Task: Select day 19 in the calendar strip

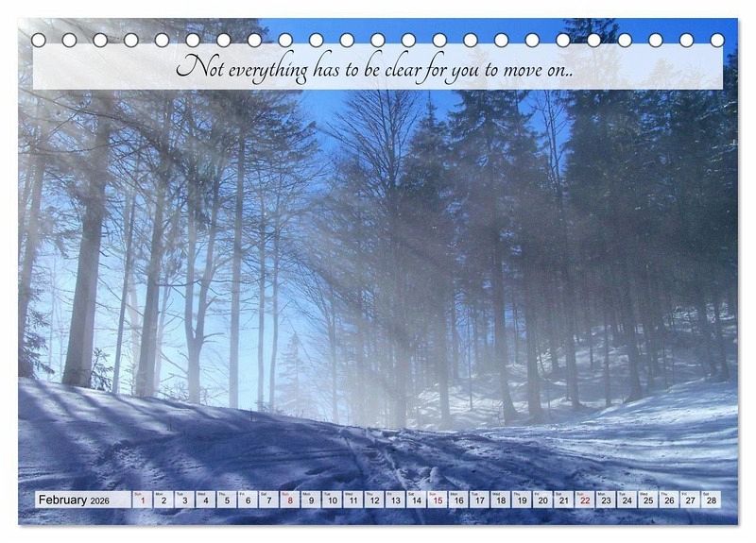Action: pos(522,500)
